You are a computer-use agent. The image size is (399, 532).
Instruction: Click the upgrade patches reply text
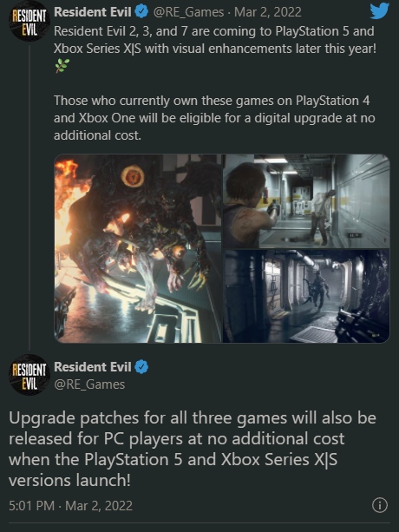point(193,449)
